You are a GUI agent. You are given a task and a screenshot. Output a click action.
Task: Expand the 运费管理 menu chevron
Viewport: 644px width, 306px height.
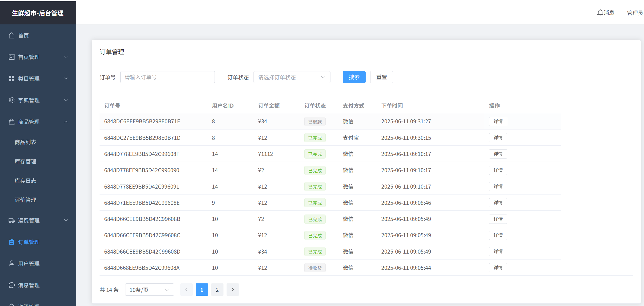pos(66,220)
